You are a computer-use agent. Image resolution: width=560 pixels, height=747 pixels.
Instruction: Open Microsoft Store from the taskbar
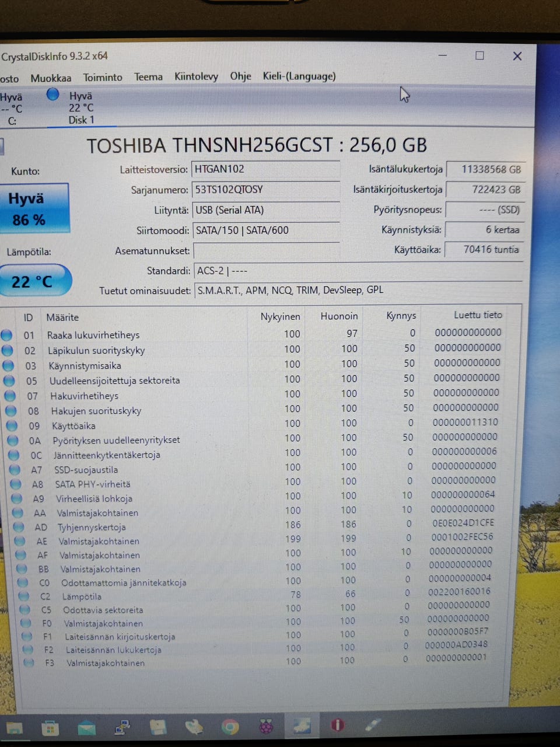coord(51,728)
